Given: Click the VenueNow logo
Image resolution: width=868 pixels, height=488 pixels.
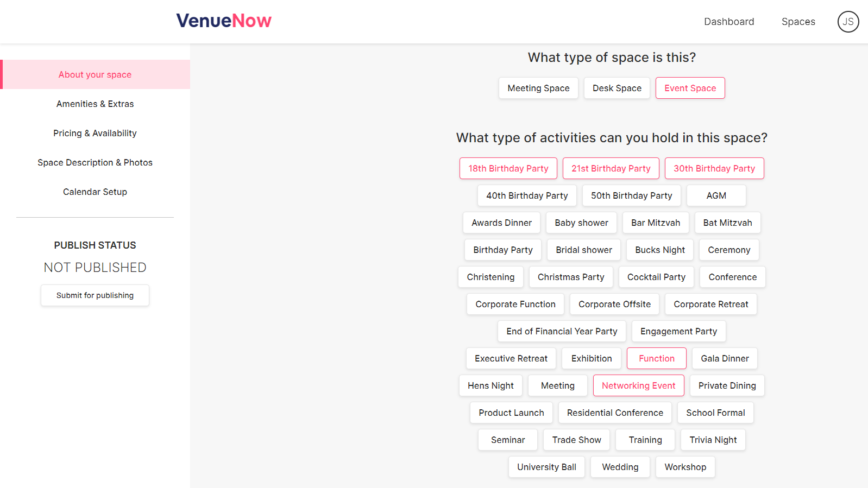Looking at the screenshot, I should (224, 21).
